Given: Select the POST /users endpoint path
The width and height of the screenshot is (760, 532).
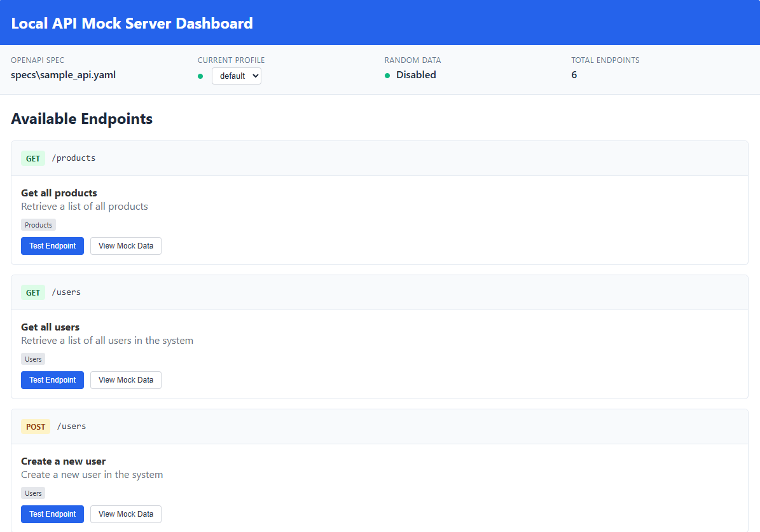Looking at the screenshot, I should (72, 426).
